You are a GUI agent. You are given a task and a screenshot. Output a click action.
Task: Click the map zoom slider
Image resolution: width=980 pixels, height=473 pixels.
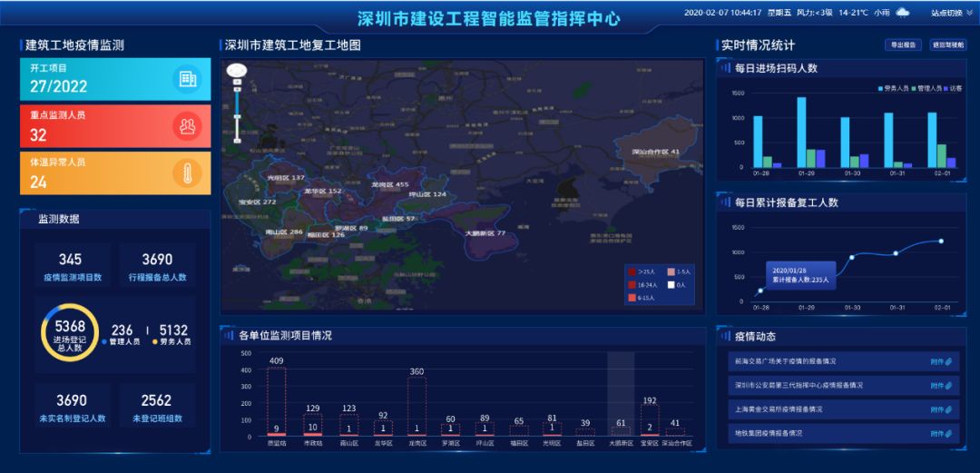(237, 113)
